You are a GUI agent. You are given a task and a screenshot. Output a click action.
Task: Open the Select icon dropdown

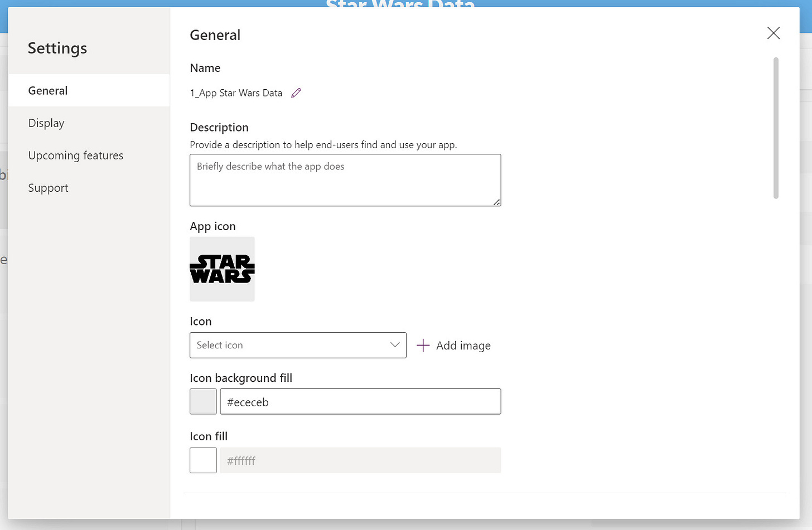298,345
